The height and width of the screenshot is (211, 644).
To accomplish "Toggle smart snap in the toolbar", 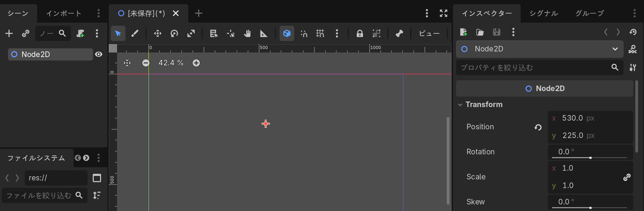I will pyautogui.click(x=304, y=33).
